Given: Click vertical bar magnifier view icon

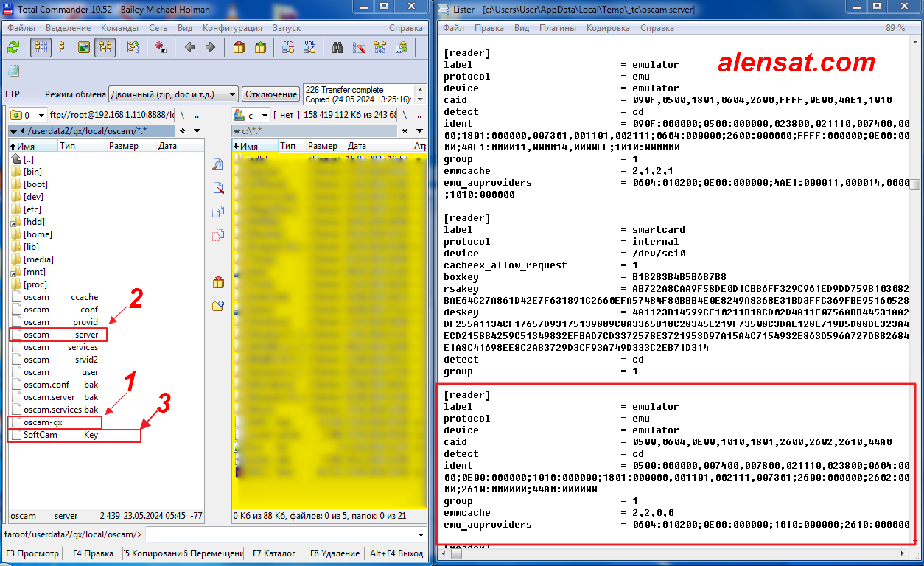Looking at the screenshot, I should 218,164.
